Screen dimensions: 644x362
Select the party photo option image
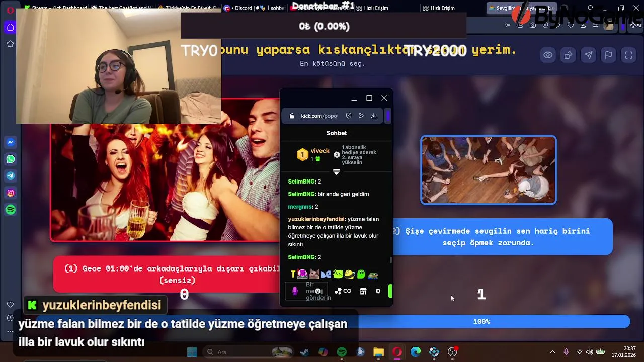[x=165, y=170]
